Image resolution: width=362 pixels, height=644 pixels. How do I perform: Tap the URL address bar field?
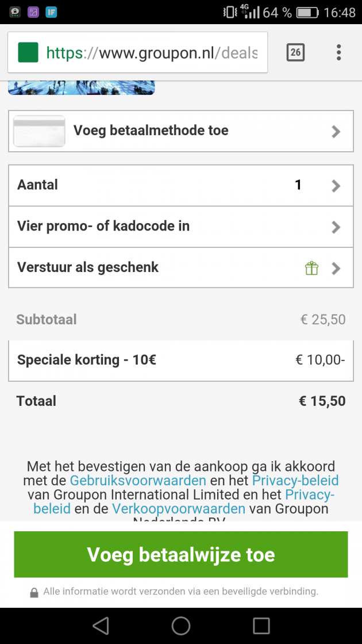point(137,52)
